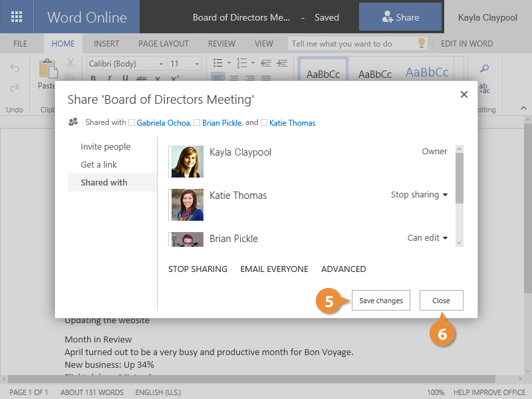Click the square box beside Brian Pickle link
Screen dimensions: 532x399
[197, 123]
